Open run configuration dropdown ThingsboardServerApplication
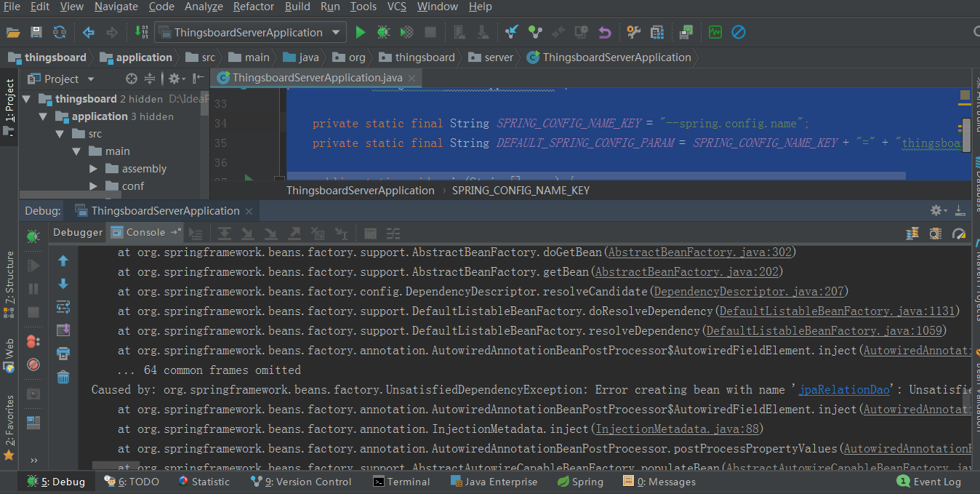The width and height of the screenshot is (980, 494). click(x=249, y=32)
